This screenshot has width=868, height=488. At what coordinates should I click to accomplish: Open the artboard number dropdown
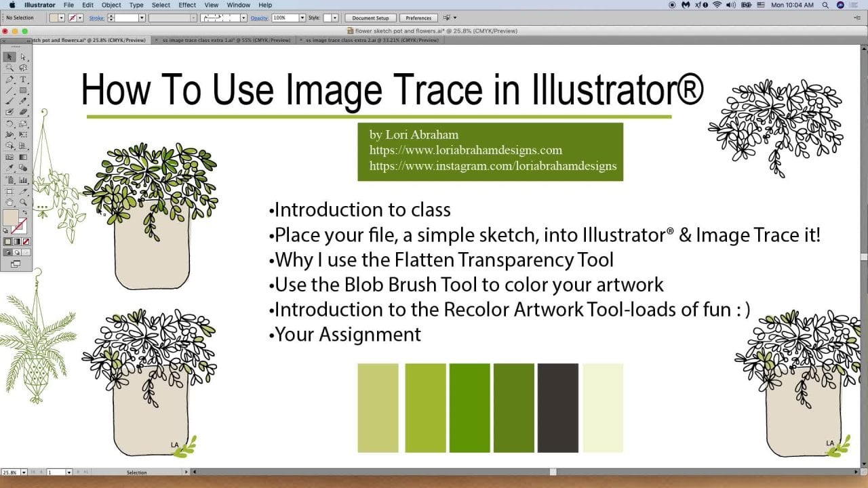[68, 472]
